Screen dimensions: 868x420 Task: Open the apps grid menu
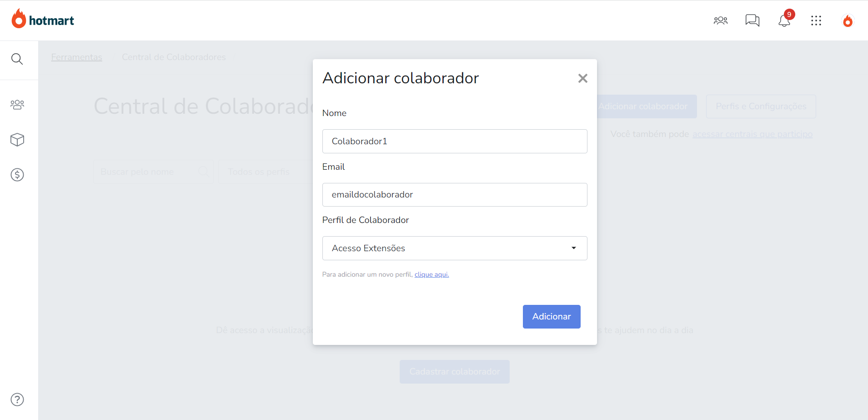[x=816, y=20]
